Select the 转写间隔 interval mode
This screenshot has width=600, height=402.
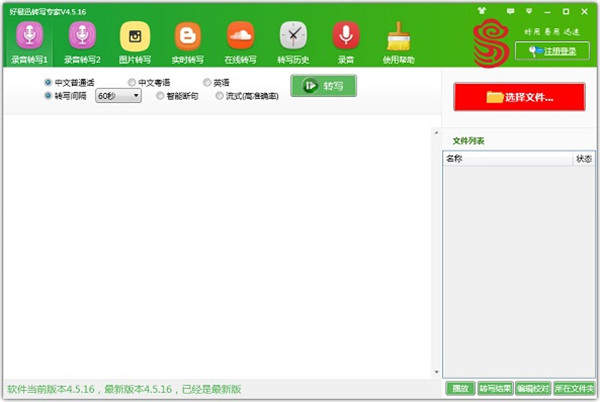65,96
